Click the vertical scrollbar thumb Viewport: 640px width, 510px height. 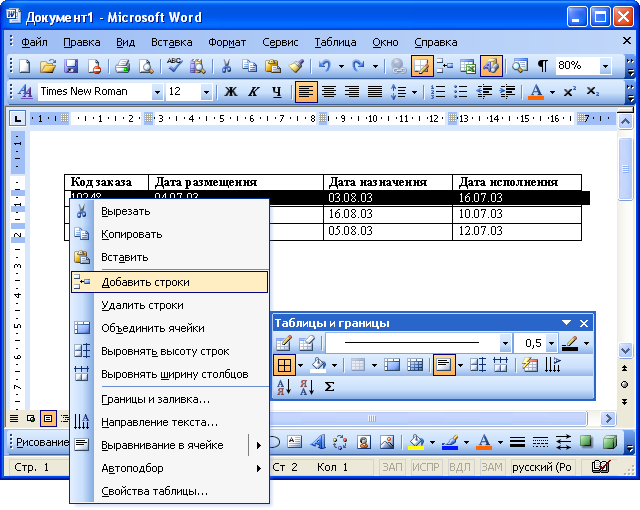point(625,169)
